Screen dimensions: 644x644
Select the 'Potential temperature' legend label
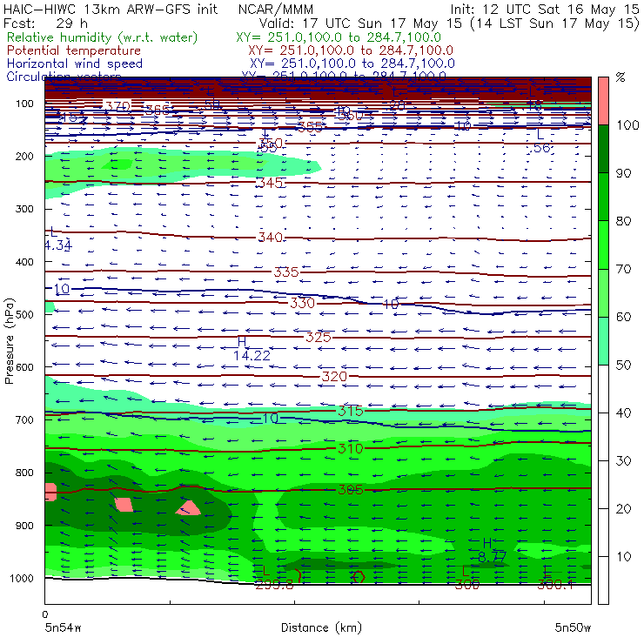[x=73, y=50]
